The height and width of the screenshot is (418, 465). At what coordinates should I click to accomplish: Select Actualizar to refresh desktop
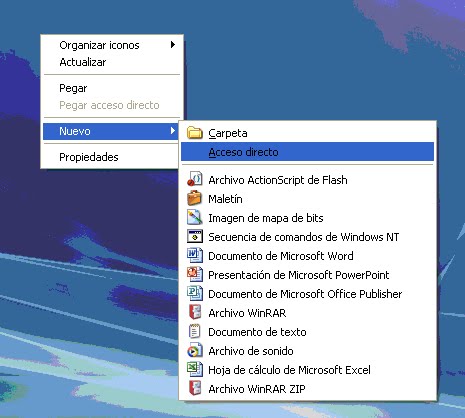click(x=111, y=62)
